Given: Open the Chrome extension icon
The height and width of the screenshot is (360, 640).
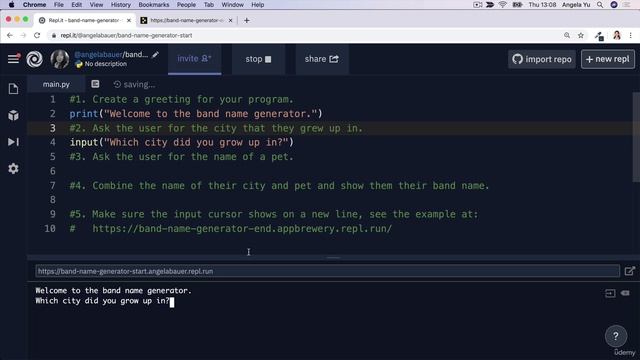Looking at the screenshot, I should (x=599, y=36).
